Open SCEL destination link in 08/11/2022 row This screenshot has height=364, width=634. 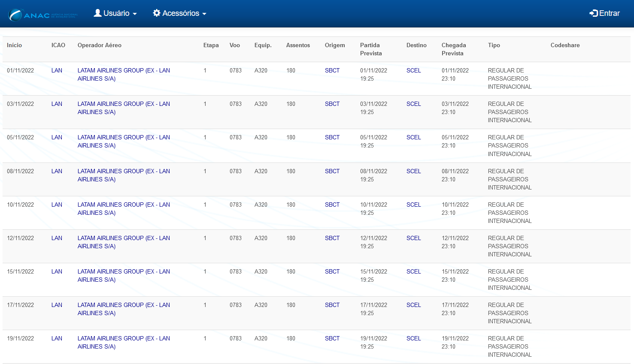pyautogui.click(x=414, y=171)
